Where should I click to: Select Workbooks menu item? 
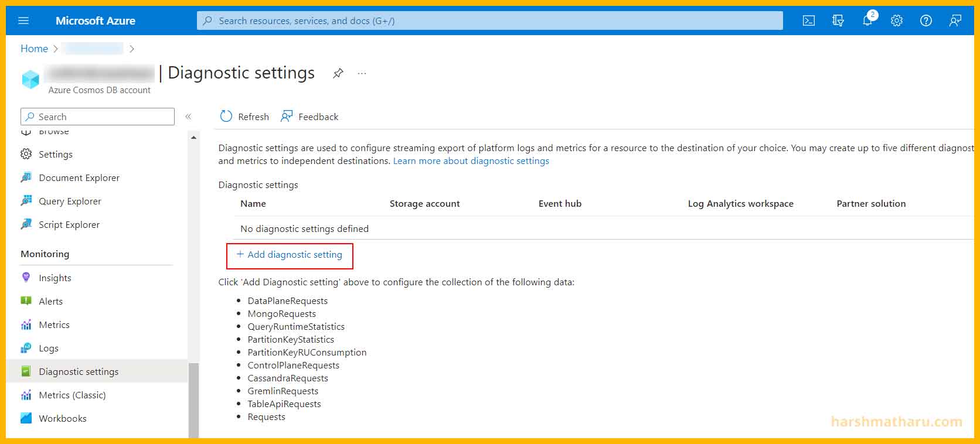click(x=63, y=418)
